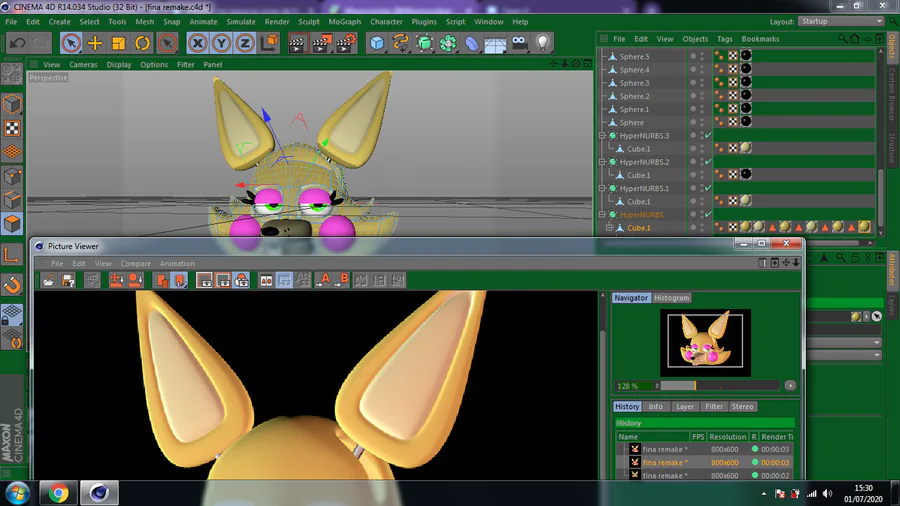Switch to Texture mode in left palette
Screen dimensions: 900x506
(x=12, y=129)
